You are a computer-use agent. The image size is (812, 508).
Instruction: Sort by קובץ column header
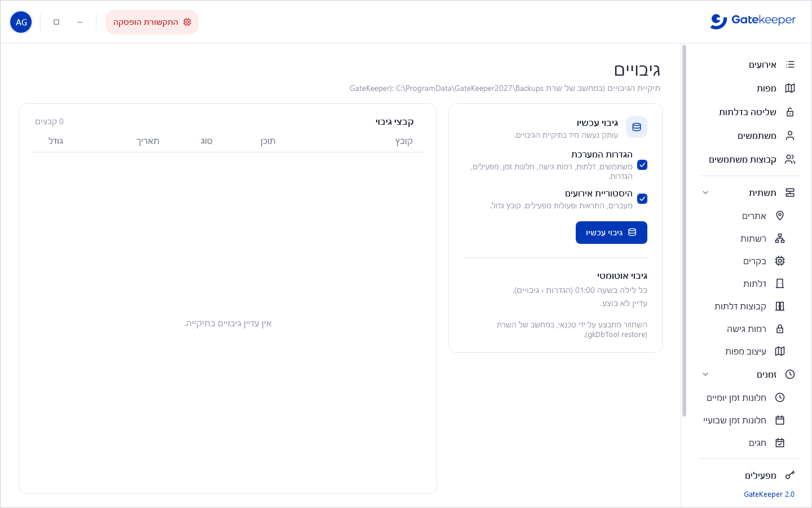tap(404, 141)
